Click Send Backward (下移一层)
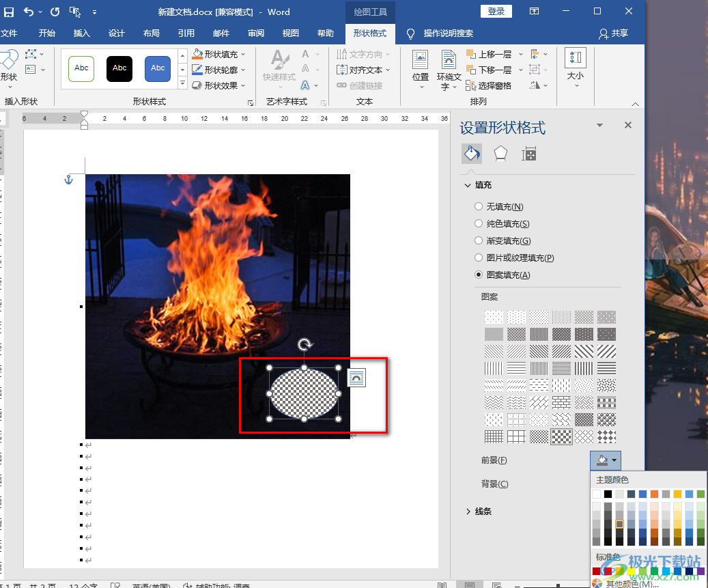 [490, 70]
